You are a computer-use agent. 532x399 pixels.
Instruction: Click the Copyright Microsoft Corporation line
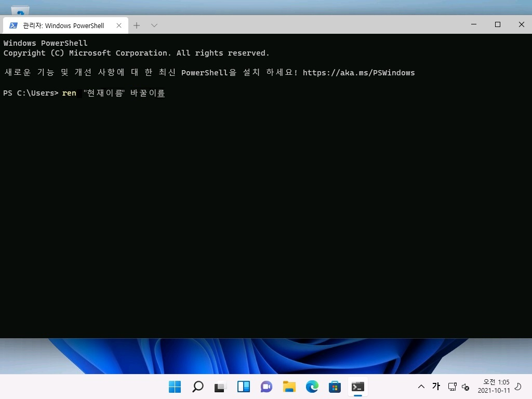click(x=136, y=53)
